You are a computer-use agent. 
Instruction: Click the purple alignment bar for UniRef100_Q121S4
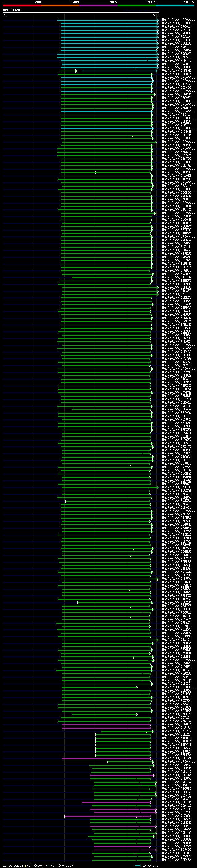click(x=106, y=728)
